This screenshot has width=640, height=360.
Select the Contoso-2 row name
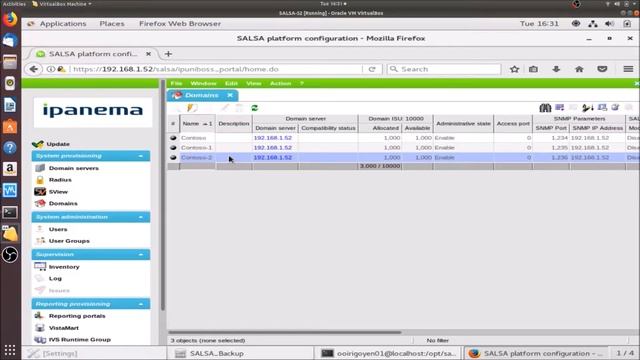[196, 158]
